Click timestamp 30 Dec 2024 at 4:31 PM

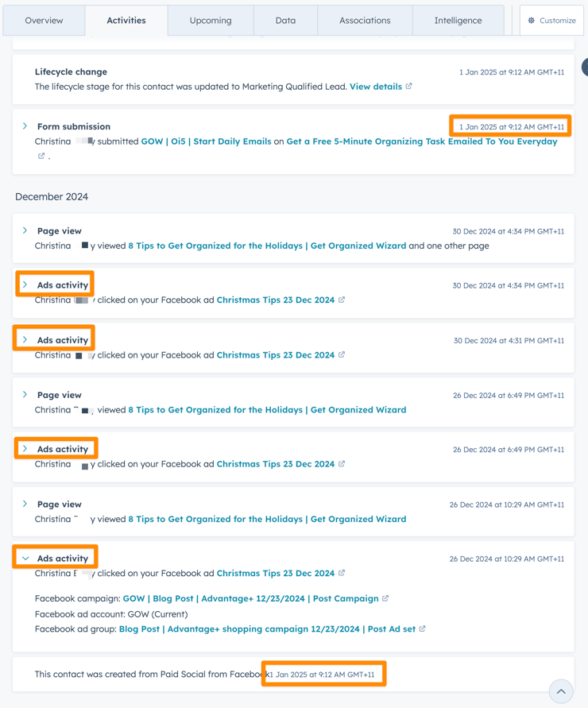pos(509,340)
